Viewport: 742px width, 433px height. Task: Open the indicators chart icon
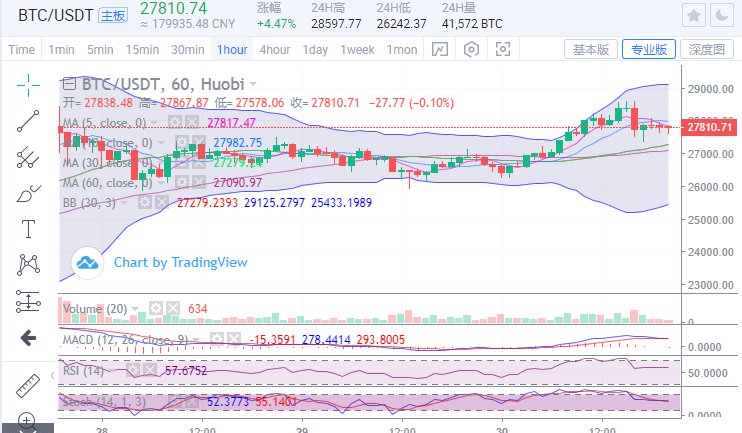[x=440, y=49]
